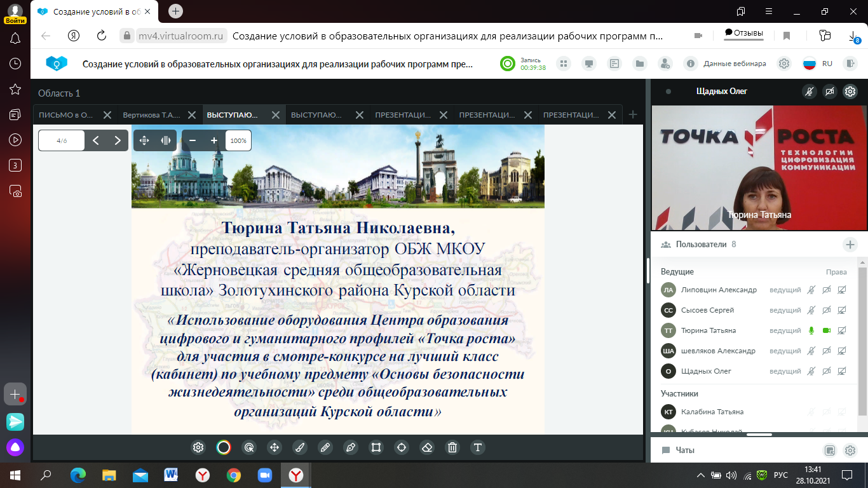Open the whiteboard color picker ring
This screenshot has height=488, width=868.
point(224,447)
